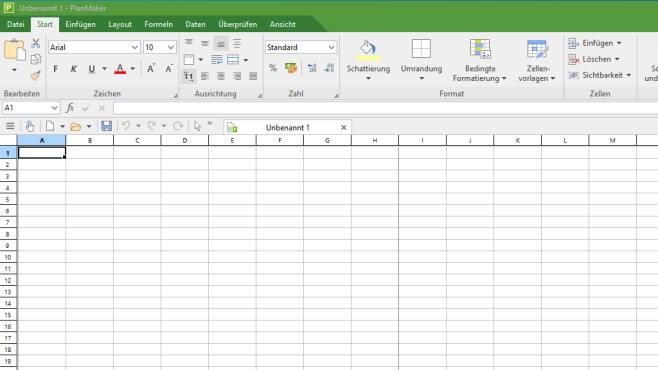Toggle touch mode hand icon
This screenshot has width=658, height=370.
pos(29,126)
